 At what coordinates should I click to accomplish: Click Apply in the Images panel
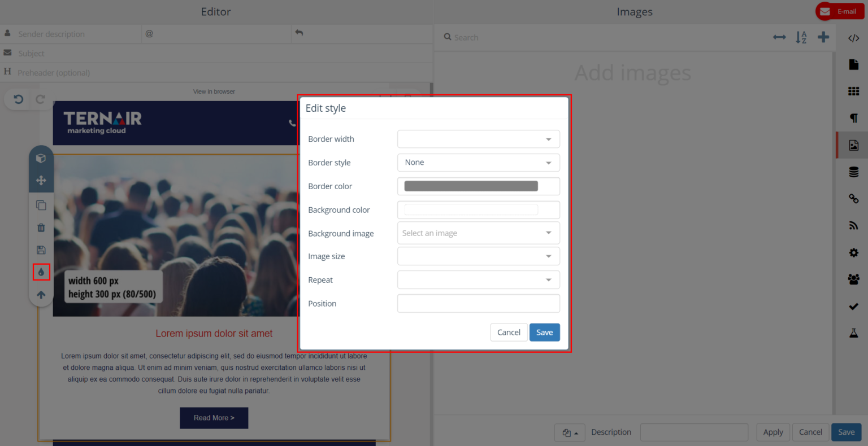[x=773, y=432]
